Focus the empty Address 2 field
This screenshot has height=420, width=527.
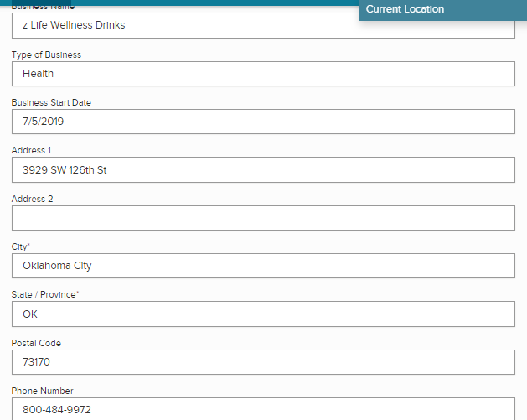[x=263, y=218]
